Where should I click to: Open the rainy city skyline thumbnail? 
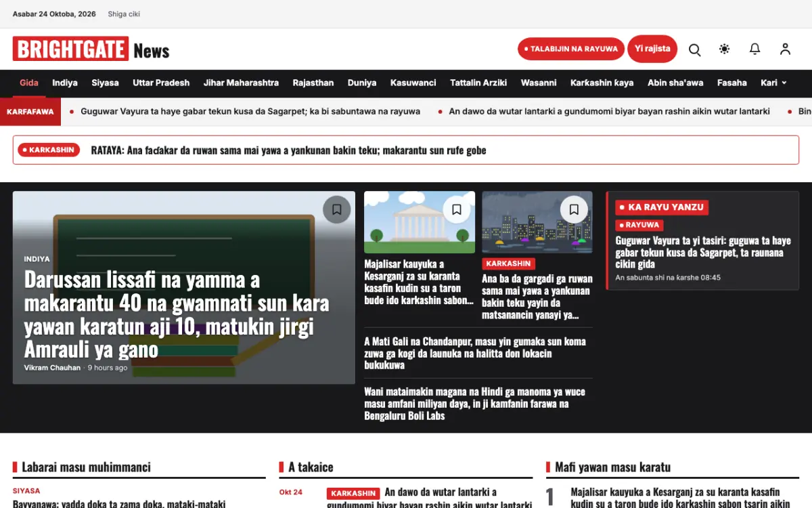(537, 222)
